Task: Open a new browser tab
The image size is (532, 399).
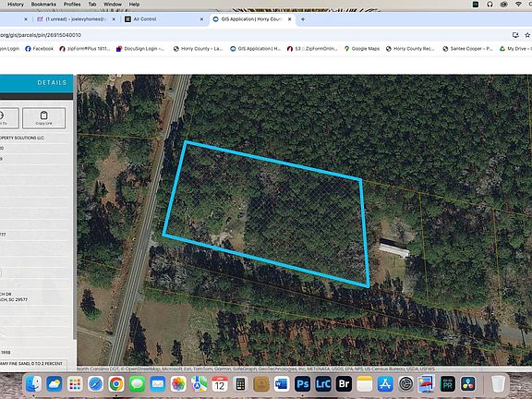Action: (x=303, y=19)
